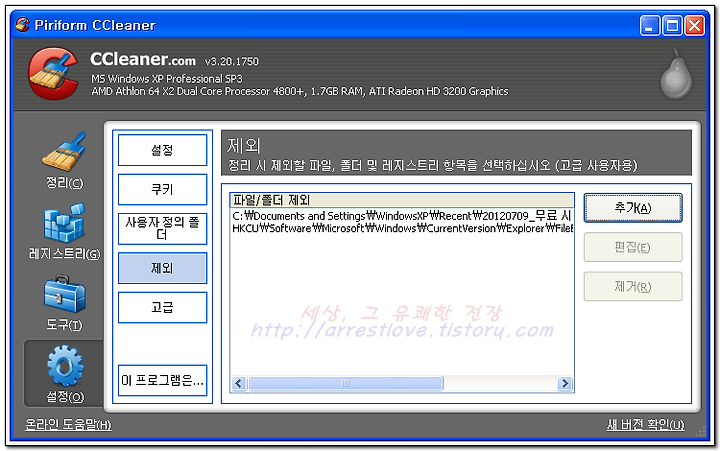Image resolution: width=720 pixels, height=451 pixels.
Task: Open the 설정 settings tab
Action: [162, 150]
